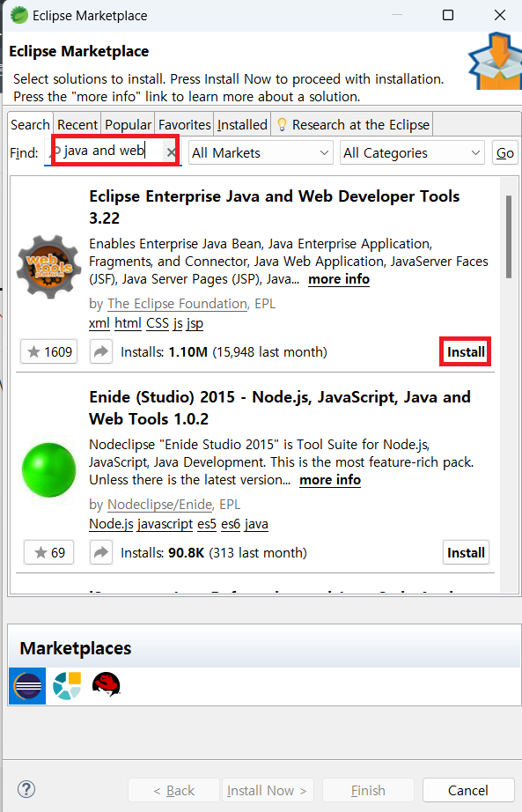Share the Enide Studio 2015 solution
Screen dimensions: 522x812
tap(101, 552)
